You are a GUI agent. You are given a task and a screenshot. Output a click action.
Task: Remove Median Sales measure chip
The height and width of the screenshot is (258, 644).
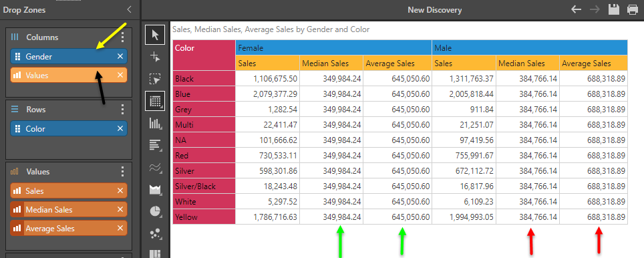point(120,209)
